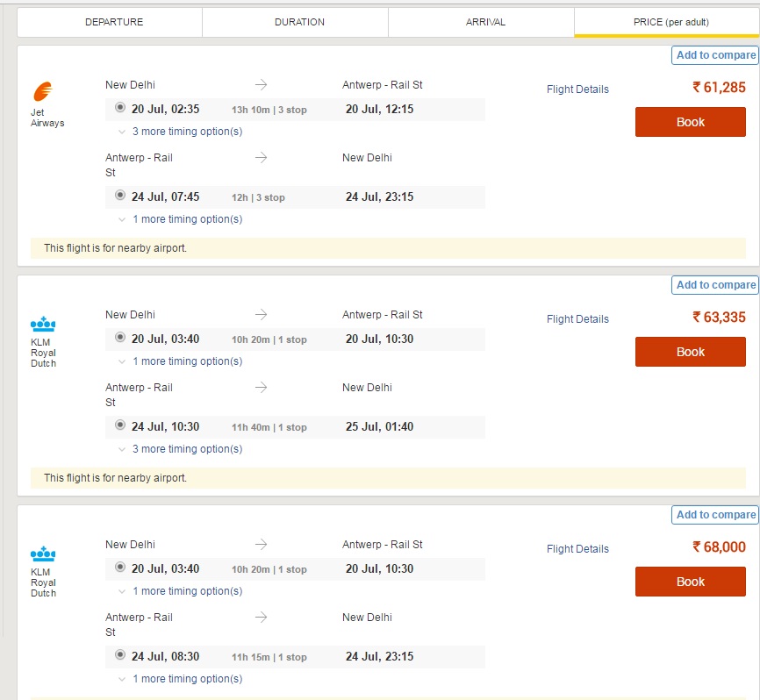Click arrow icon beside New Delhi, Jet Airways
This screenshot has height=700, width=760.
pyautogui.click(x=262, y=85)
